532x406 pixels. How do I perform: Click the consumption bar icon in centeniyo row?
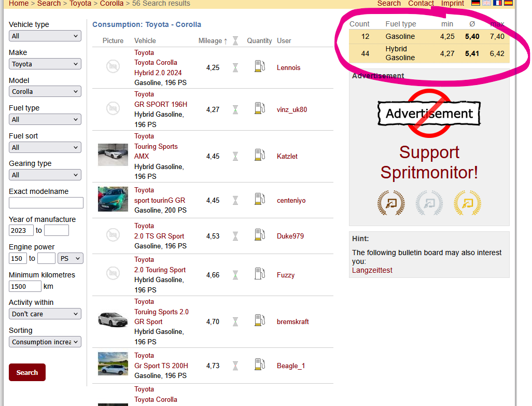tap(235, 201)
